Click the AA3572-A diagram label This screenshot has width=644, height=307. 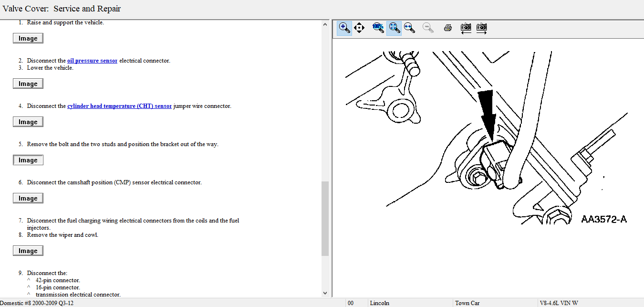(603, 219)
